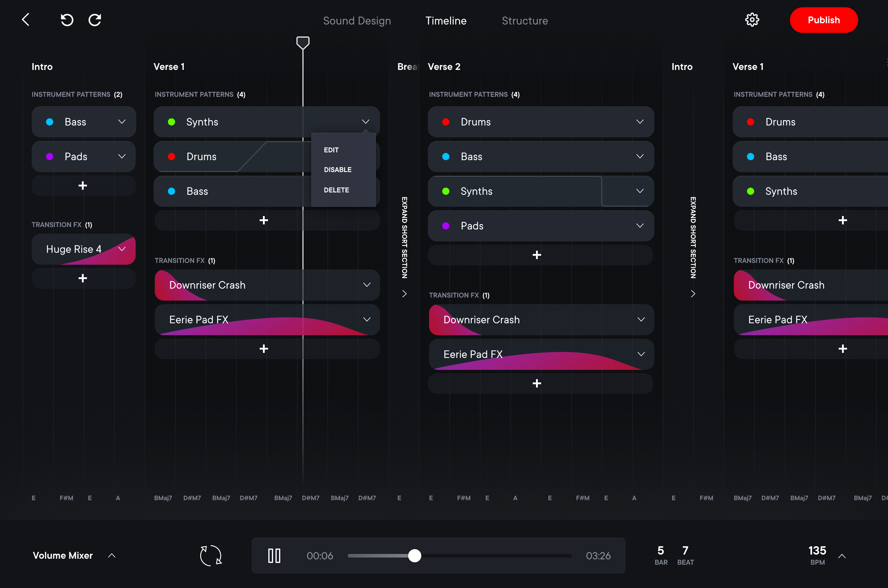The height and width of the screenshot is (588, 888).
Task: Collapse the Verse 1 Synths dropdown
Action: pyautogui.click(x=366, y=122)
